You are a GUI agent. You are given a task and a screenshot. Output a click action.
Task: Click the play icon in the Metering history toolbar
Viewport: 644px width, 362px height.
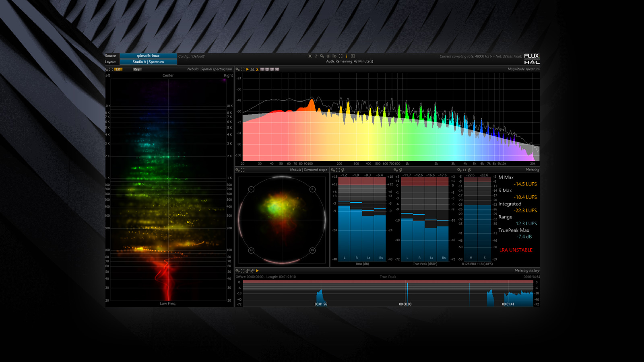click(257, 271)
